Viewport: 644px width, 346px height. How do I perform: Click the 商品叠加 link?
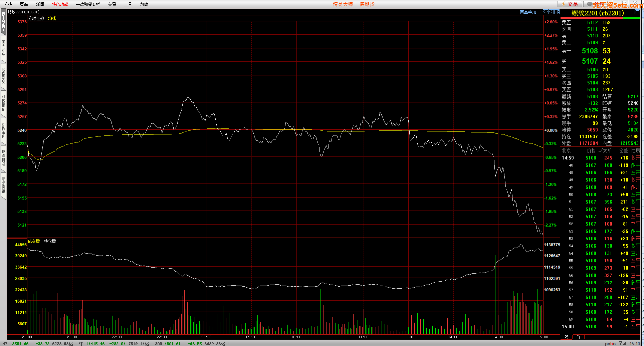click(x=528, y=12)
